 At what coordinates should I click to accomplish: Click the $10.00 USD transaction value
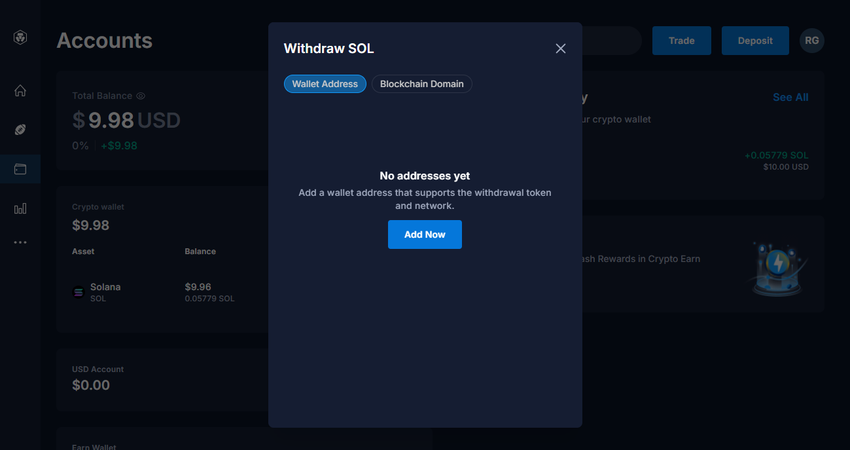786,167
